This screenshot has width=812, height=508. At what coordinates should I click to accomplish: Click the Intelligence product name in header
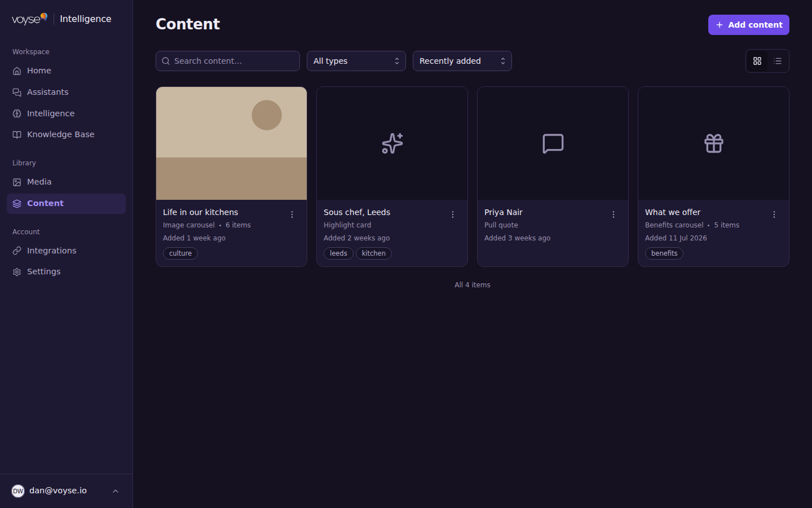[x=86, y=19]
